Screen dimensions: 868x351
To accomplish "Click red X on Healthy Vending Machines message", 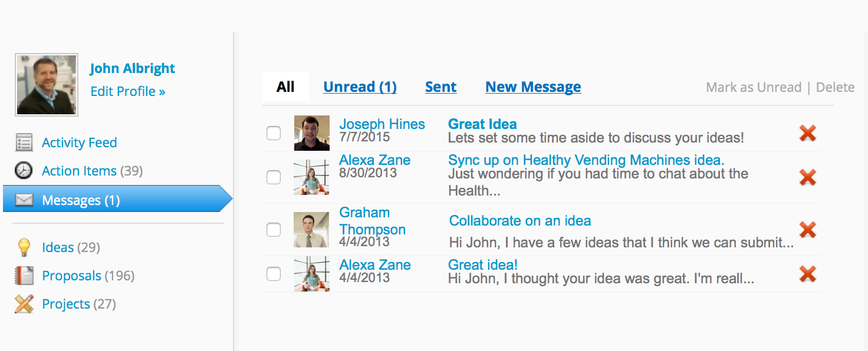I will (x=807, y=177).
